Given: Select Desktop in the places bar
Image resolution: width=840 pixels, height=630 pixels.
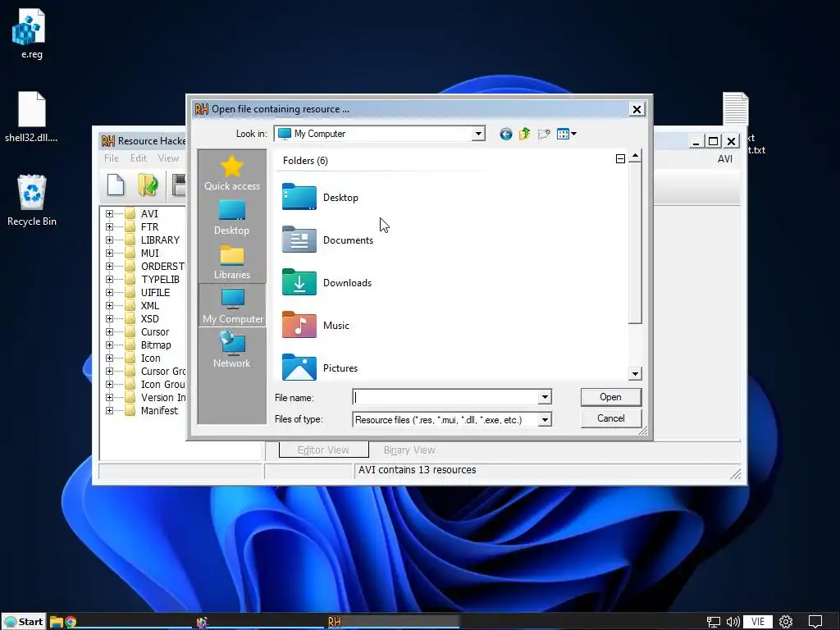Looking at the screenshot, I should [x=232, y=217].
